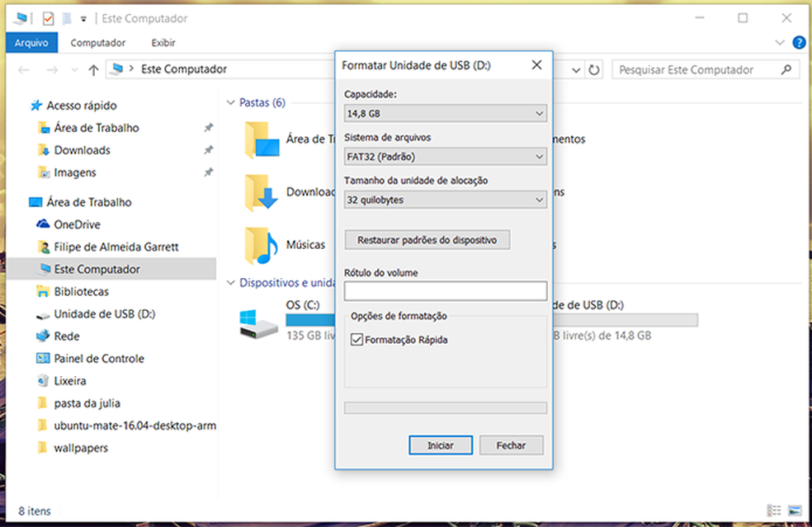The height and width of the screenshot is (527, 812).
Task: Click the Painel de Controle icon
Action: [43, 358]
